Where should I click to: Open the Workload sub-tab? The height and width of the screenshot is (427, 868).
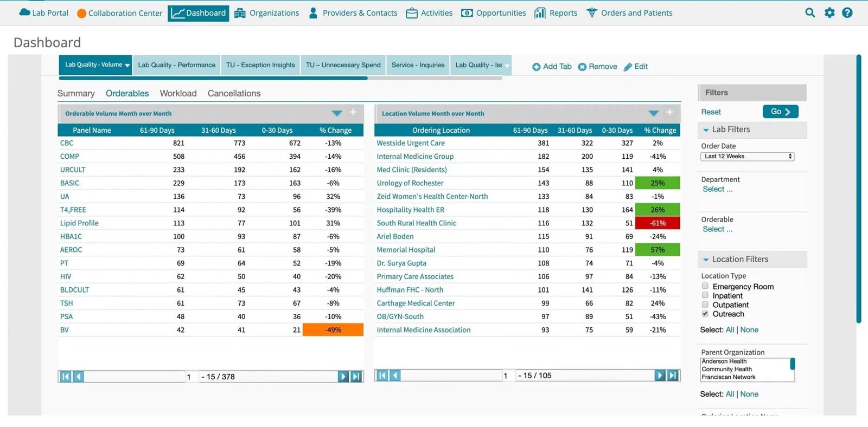coord(178,93)
